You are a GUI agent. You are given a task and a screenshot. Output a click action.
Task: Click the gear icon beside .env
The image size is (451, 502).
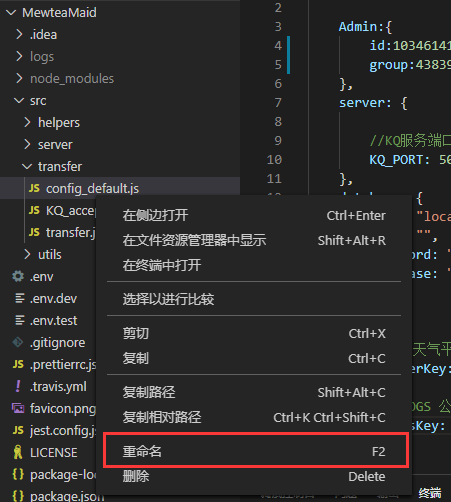[x=18, y=276]
